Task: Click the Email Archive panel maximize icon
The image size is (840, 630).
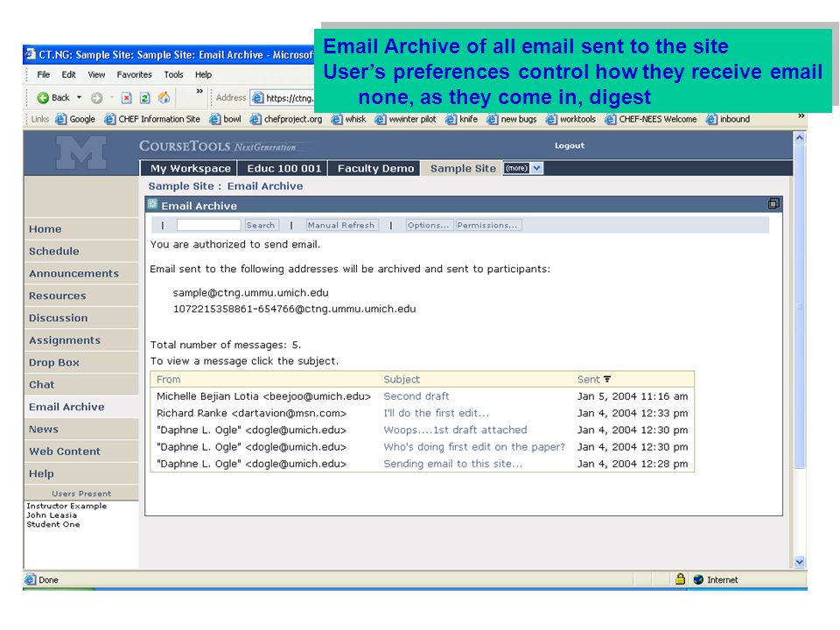Action: [x=773, y=204]
